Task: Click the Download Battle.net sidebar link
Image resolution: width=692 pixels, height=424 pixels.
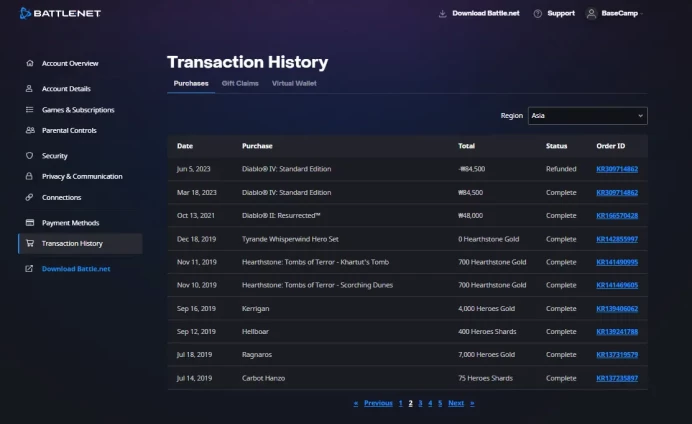Action: pos(76,269)
